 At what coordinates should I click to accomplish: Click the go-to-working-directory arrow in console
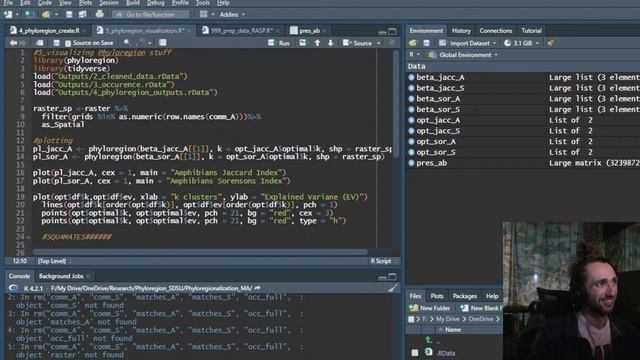257,288
